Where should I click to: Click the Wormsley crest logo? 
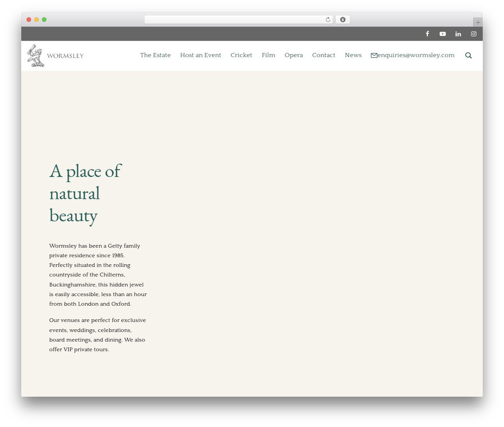coord(35,56)
